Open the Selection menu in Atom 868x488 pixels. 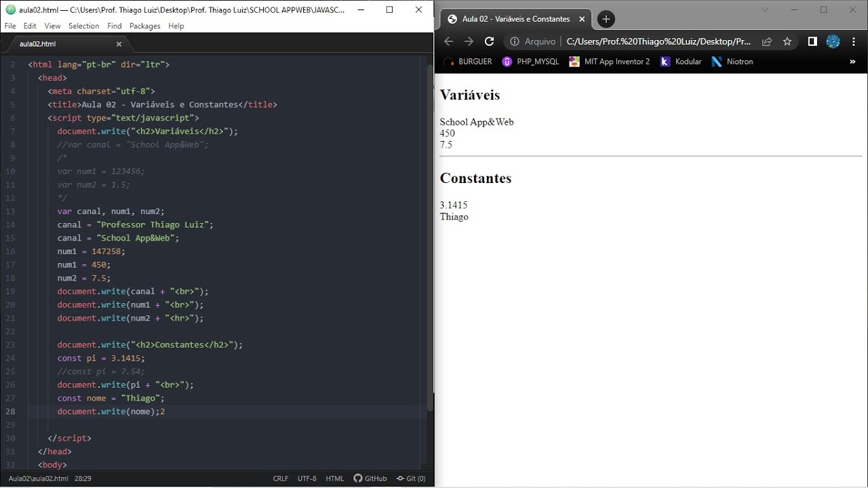84,26
